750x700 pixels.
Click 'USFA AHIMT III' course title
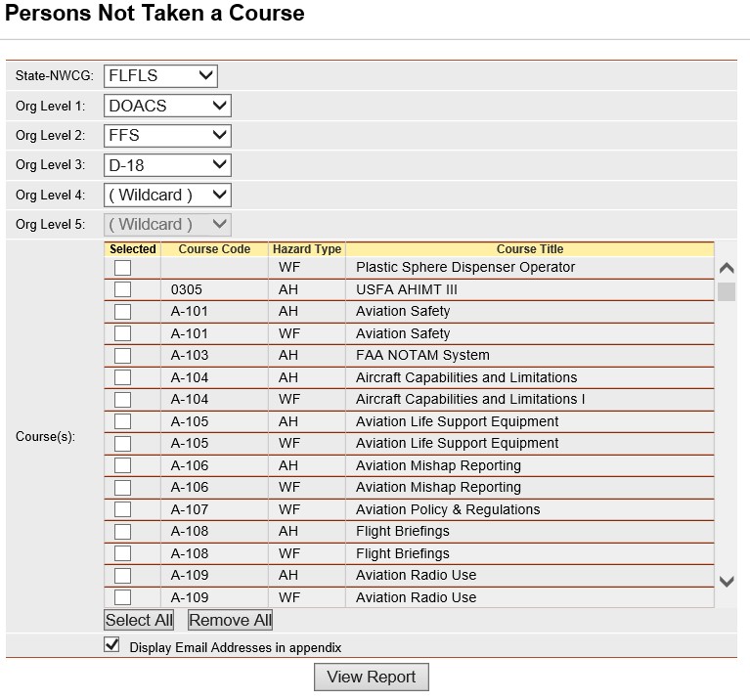point(407,289)
